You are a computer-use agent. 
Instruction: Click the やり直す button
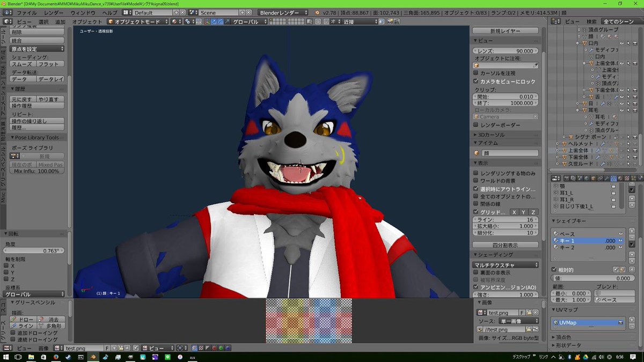50,99
